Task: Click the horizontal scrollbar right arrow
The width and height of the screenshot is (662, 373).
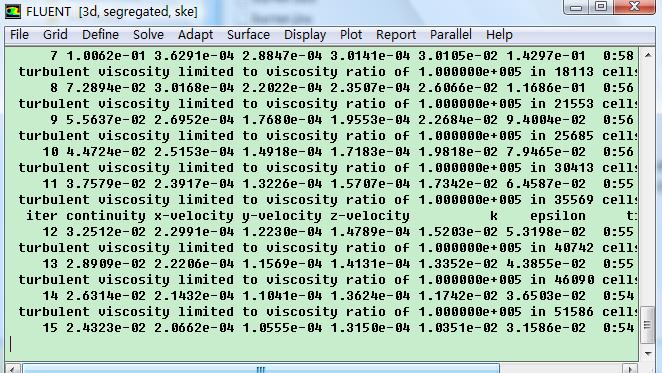Action: (x=630, y=369)
